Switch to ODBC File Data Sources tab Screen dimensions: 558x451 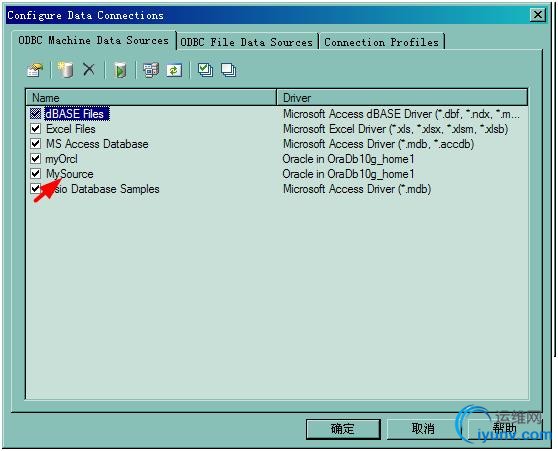coord(247,42)
